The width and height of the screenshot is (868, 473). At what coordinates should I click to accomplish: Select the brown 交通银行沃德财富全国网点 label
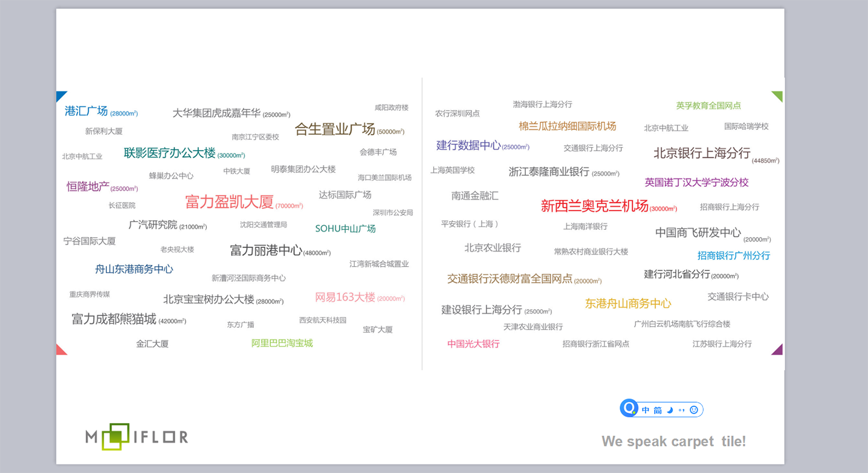coord(510,279)
